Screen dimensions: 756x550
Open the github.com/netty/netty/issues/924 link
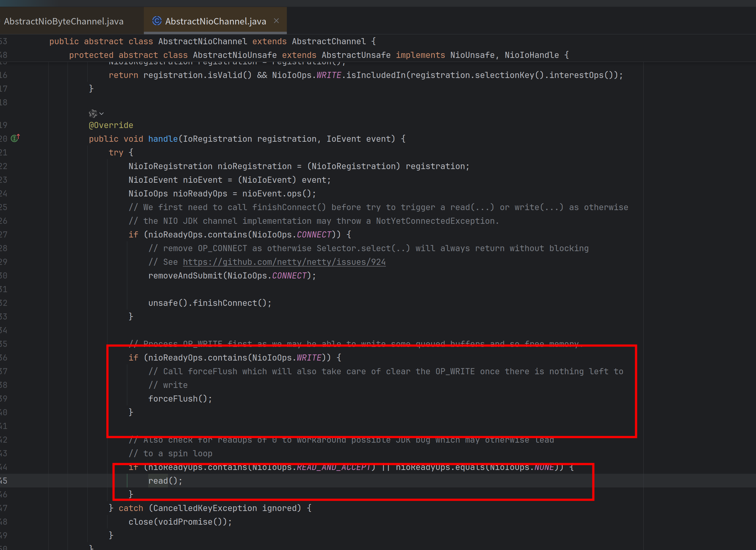coord(284,262)
